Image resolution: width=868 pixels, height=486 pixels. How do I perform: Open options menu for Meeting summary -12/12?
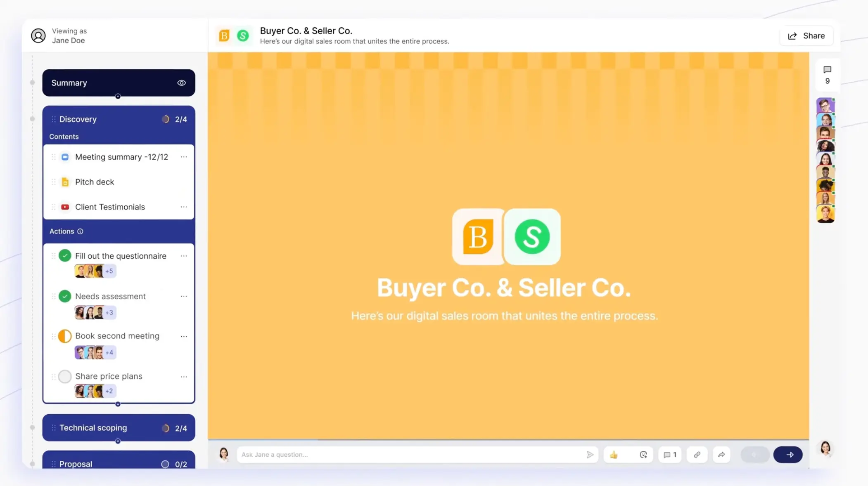pos(184,157)
